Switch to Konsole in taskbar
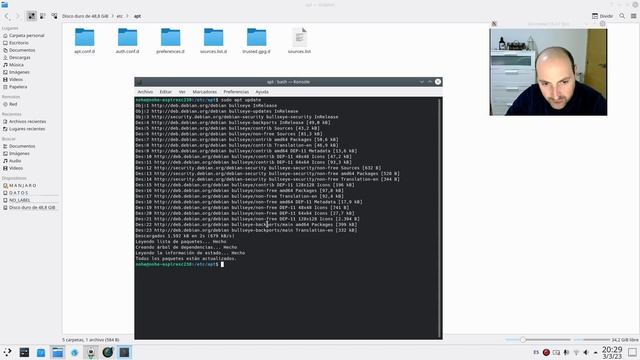The height and width of the screenshot is (360, 640). (124, 352)
